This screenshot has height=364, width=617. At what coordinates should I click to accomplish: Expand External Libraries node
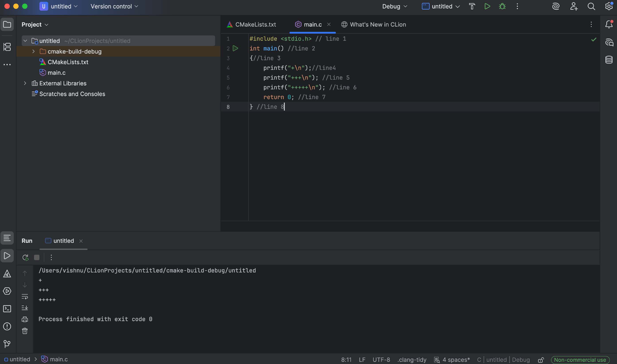(x=25, y=83)
